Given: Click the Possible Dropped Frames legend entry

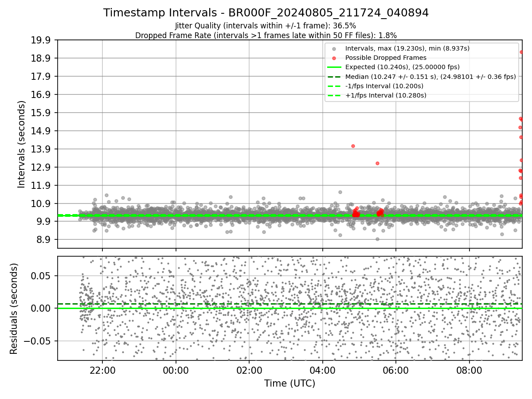Looking at the screenshot, I should (386, 58).
